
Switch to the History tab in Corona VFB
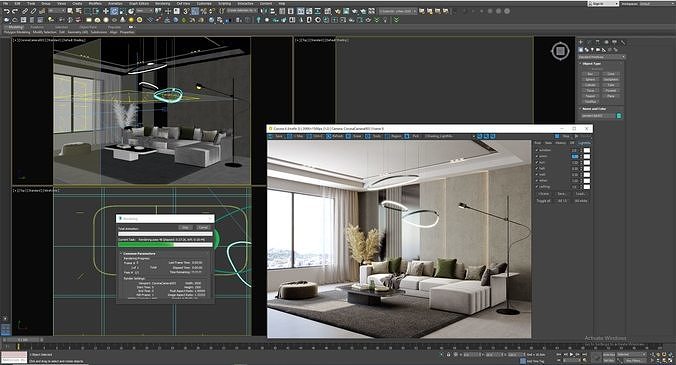click(x=560, y=143)
